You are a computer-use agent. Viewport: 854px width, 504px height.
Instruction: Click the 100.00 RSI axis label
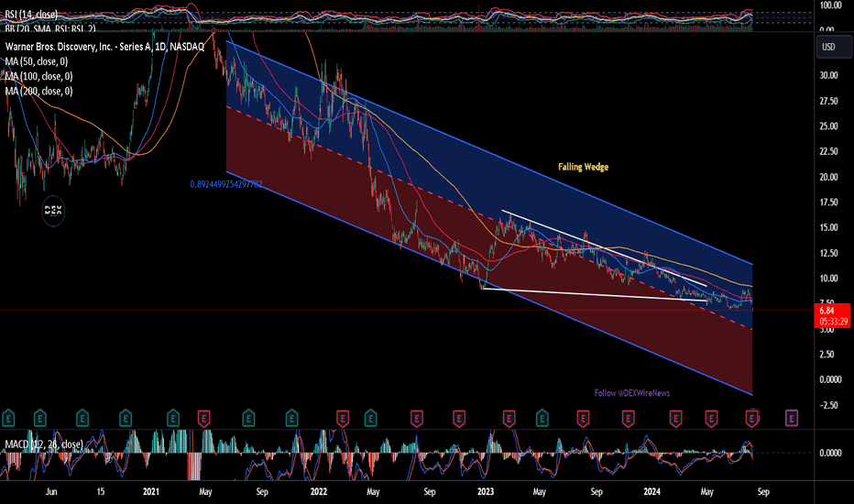click(x=830, y=5)
